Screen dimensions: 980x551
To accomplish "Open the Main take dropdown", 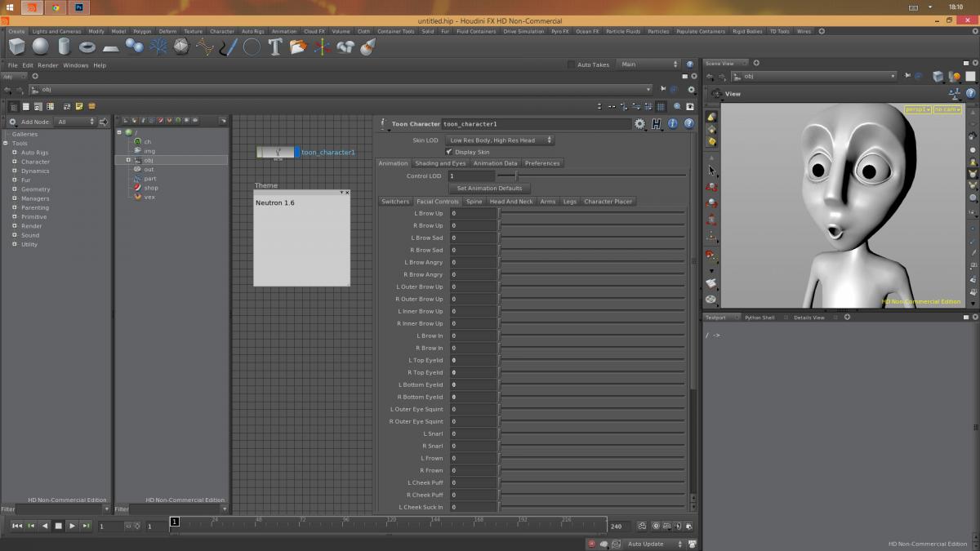I will tap(648, 64).
